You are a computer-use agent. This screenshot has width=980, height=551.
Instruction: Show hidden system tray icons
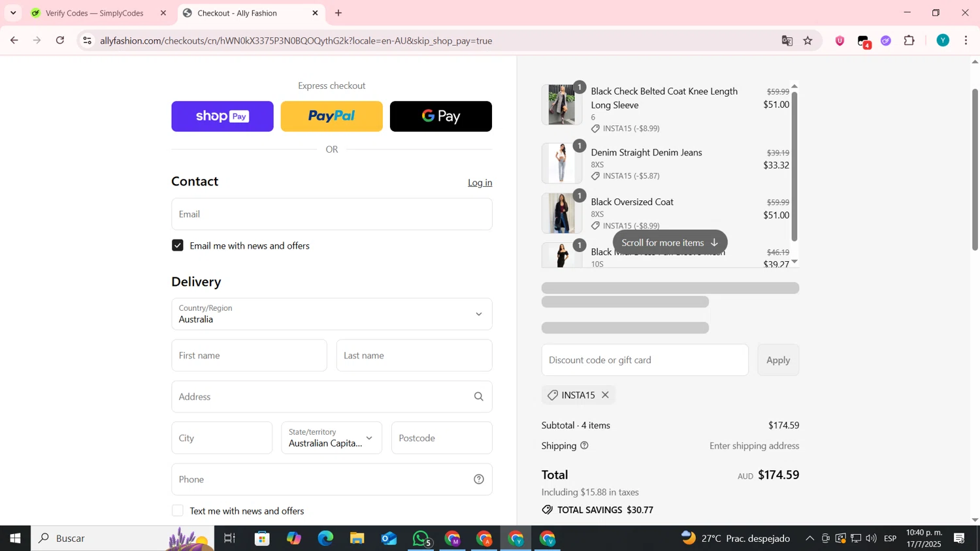[809, 539]
